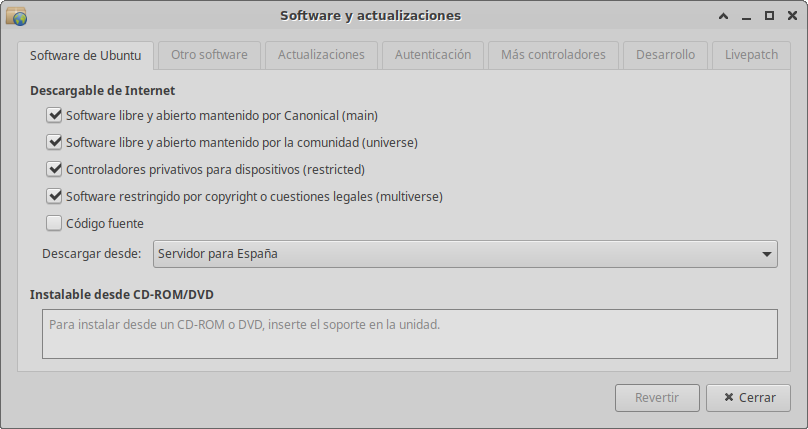Open the Desarrollo tab

(x=665, y=55)
